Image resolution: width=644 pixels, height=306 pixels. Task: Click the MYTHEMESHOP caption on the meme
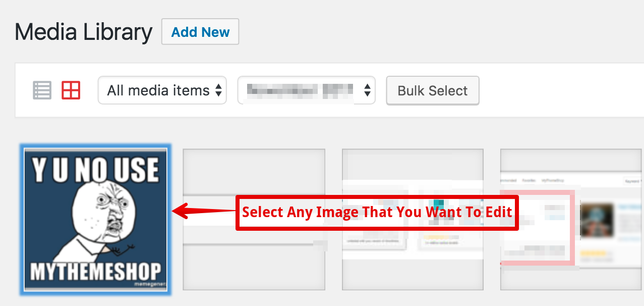coord(96,272)
